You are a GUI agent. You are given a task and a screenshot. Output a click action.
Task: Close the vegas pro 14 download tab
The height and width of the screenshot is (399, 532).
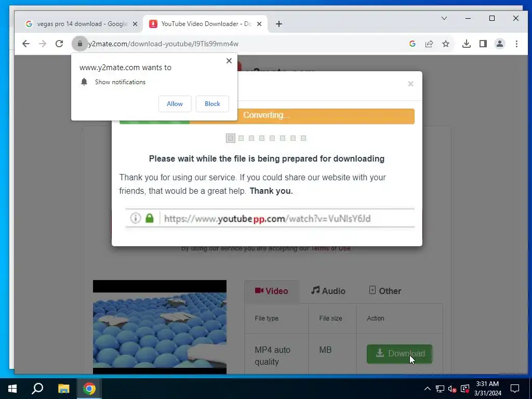(135, 24)
